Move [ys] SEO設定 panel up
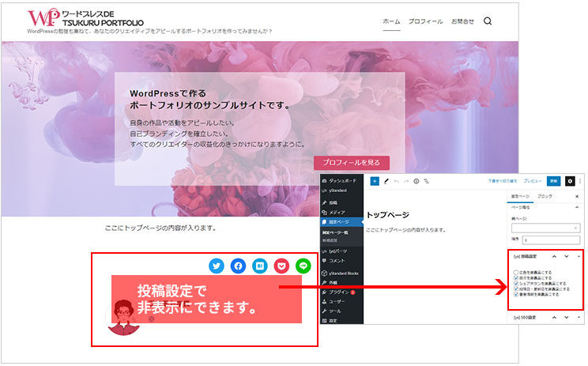588x366 pixels. coord(554,317)
